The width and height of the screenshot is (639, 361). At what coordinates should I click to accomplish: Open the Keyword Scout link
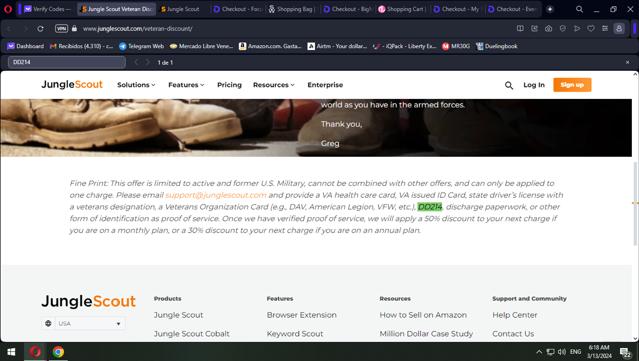(295, 334)
